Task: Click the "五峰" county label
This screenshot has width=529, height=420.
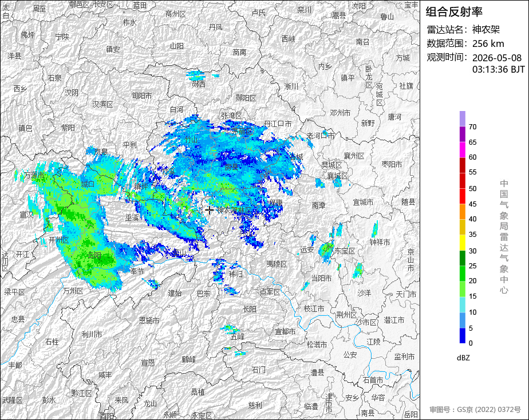Action: [x=237, y=336]
